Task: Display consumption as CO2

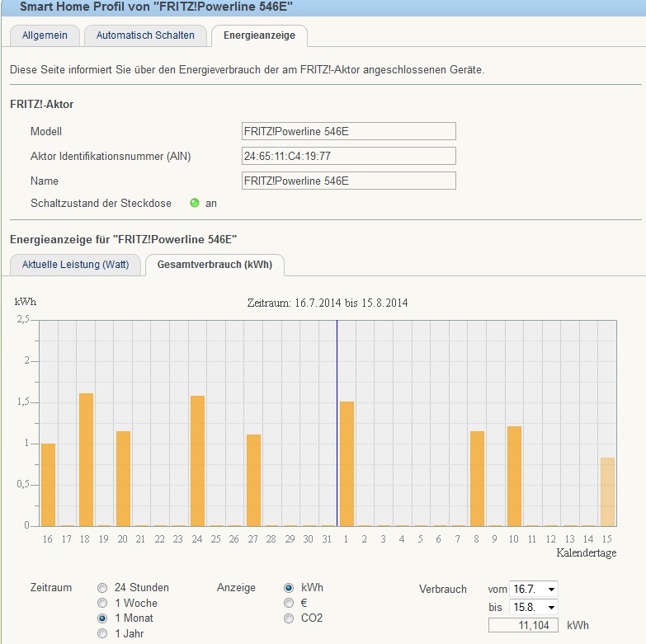Action: pos(289,618)
